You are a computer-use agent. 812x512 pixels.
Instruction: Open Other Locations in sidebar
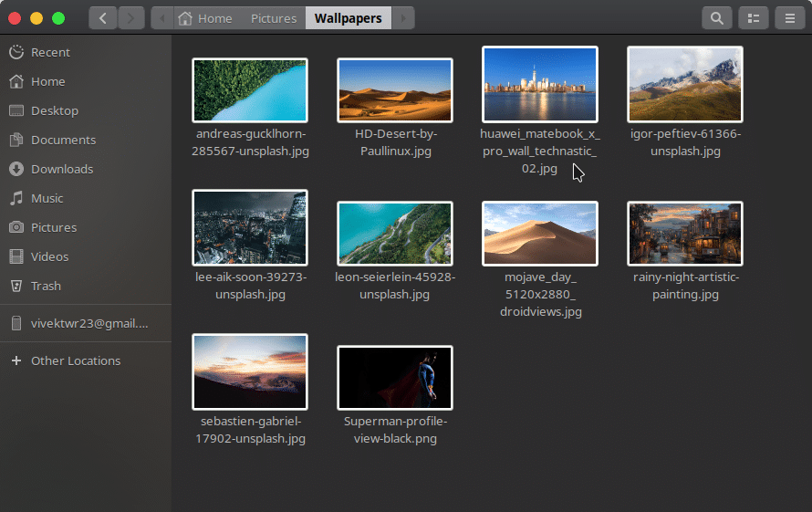76,360
